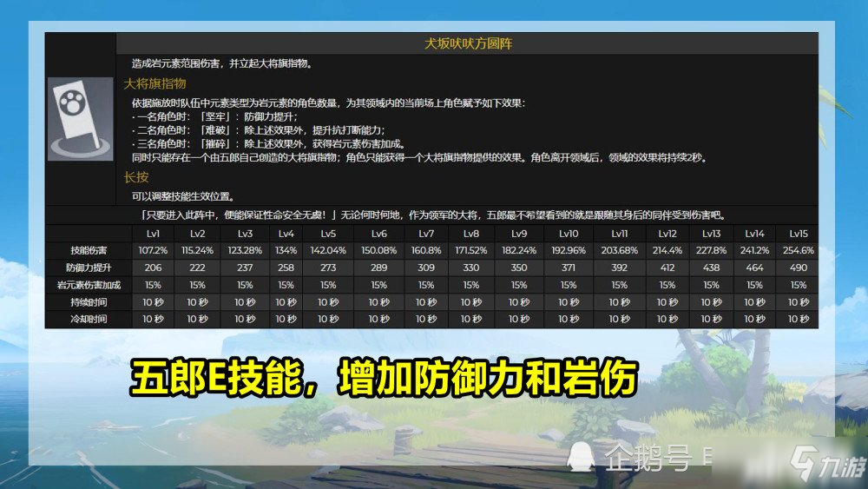Image resolution: width=868 pixels, height=489 pixels.
Task: Click the flavor quote 只要进入此阵中
Action: (x=433, y=215)
